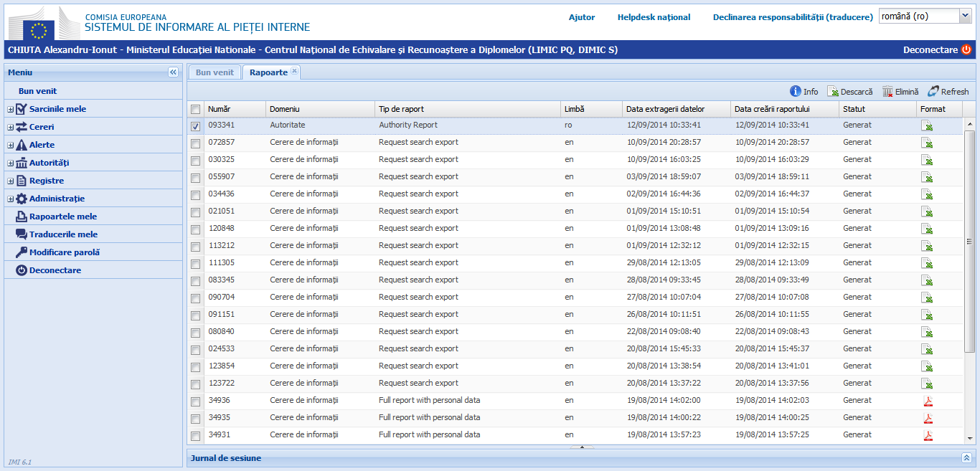Screen dimensions: 980x471
Task: Click the Ajutor help link
Action: tap(582, 17)
